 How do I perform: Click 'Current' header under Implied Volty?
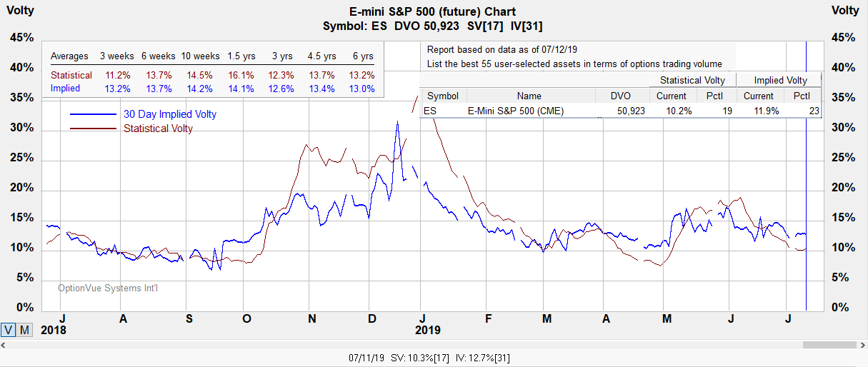[x=759, y=96]
